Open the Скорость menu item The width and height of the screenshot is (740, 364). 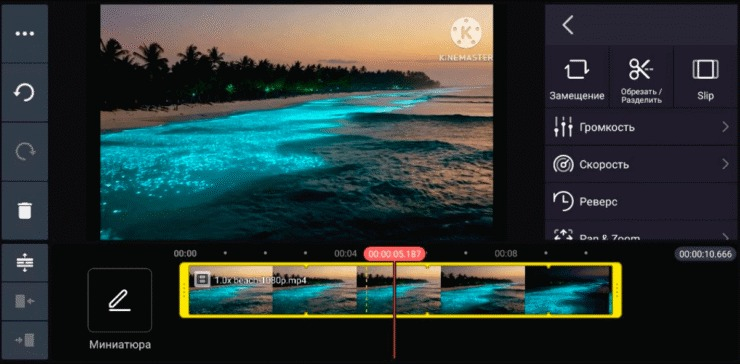pos(641,164)
